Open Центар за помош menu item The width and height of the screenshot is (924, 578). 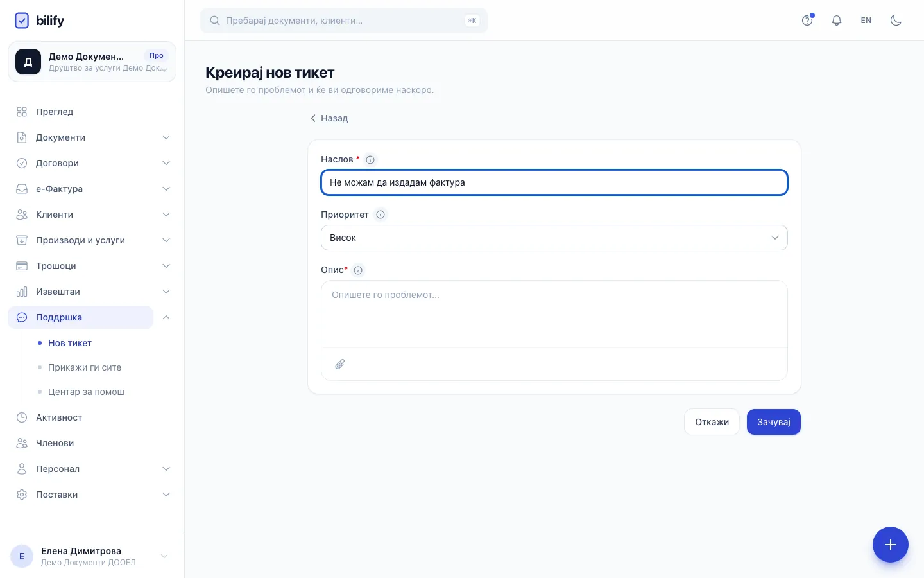click(86, 392)
